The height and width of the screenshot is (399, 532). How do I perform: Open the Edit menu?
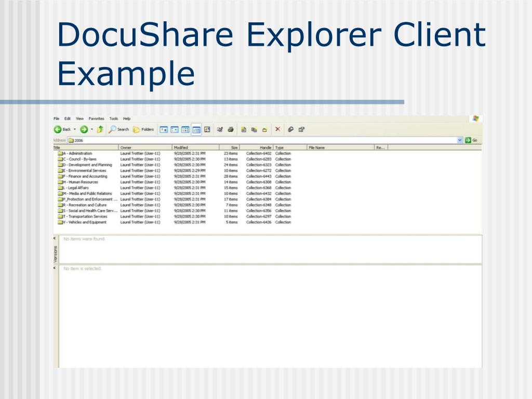(68, 118)
